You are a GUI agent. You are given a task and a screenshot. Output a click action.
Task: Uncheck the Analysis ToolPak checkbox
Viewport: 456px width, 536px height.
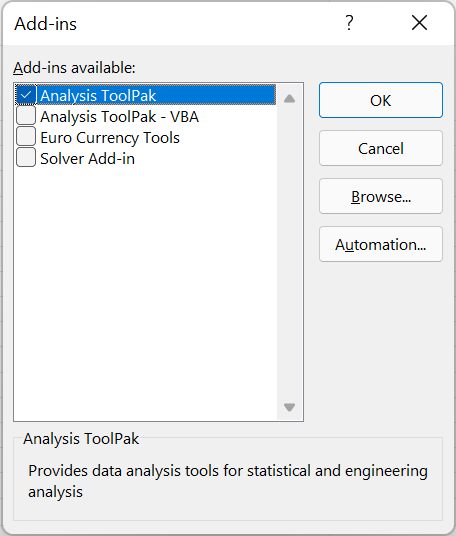coord(26,95)
